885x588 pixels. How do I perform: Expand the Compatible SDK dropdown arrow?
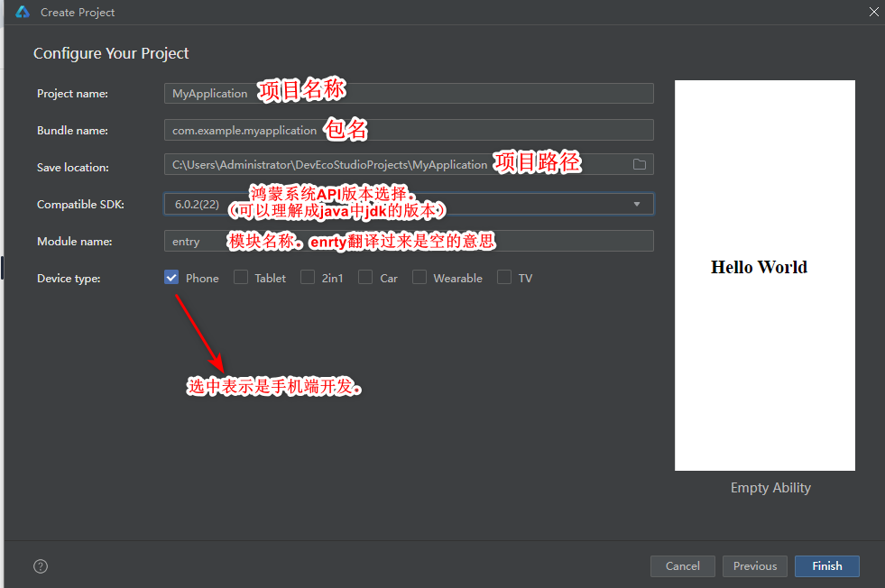[x=637, y=205]
